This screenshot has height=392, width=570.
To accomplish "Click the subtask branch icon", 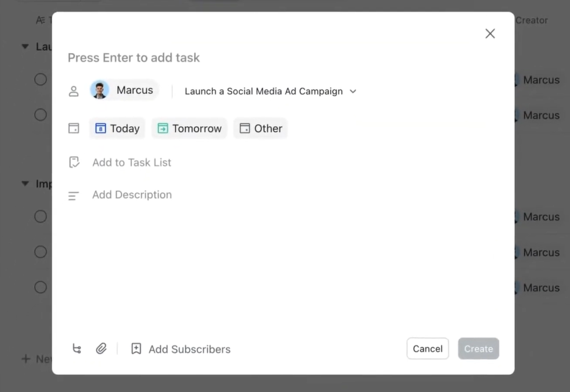I will tap(77, 349).
